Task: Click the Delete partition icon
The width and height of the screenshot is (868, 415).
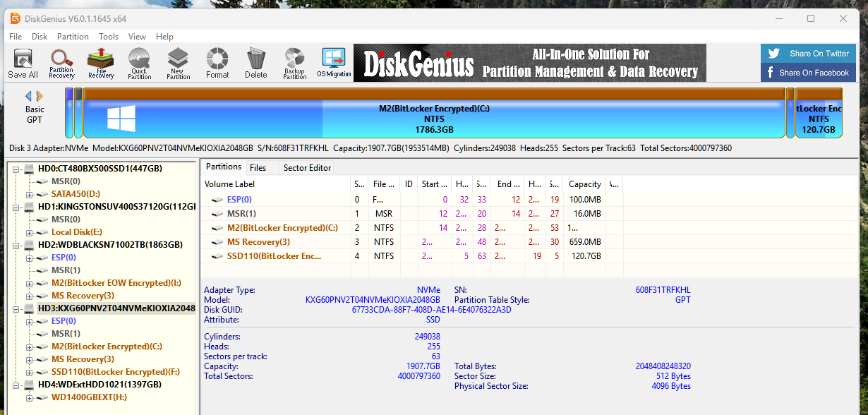Action: 255,64
